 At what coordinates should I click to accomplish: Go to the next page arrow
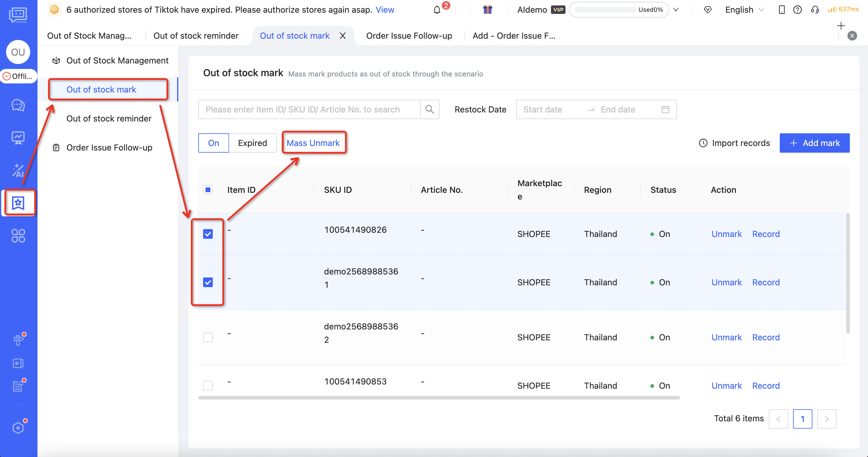click(827, 419)
